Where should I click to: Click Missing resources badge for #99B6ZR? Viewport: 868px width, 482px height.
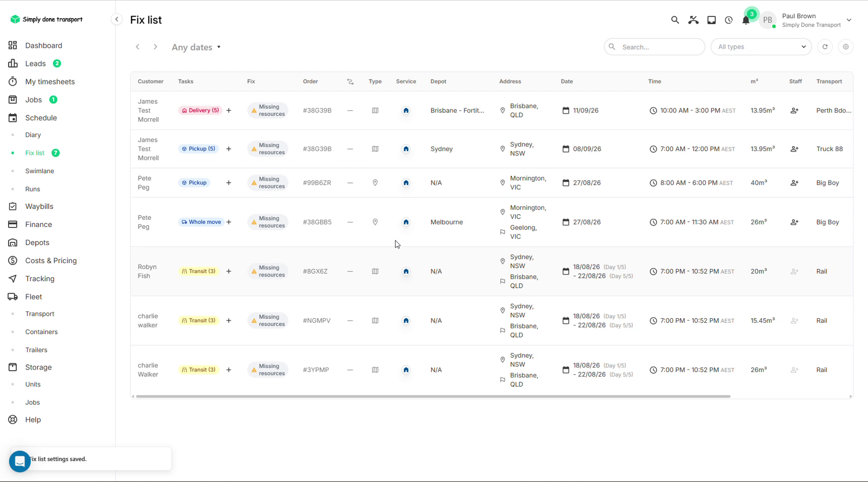(268, 183)
